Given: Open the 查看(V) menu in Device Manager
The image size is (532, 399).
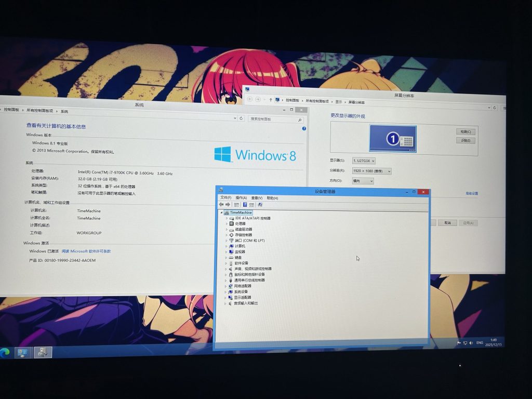Looking at the screenshot, I should [257, 198].
